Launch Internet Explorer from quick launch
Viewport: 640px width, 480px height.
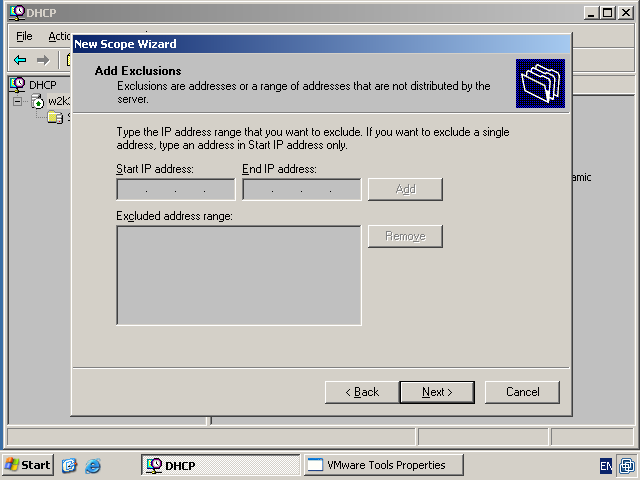tap(93, 465)
